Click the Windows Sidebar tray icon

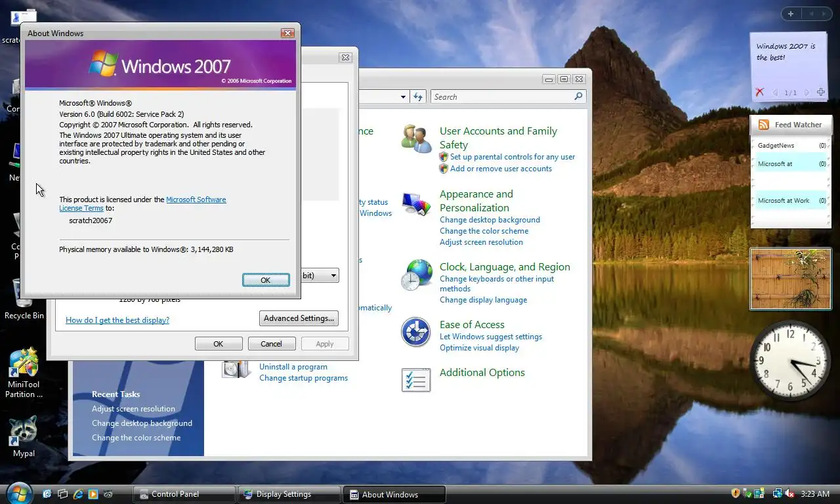pos(759,493)
